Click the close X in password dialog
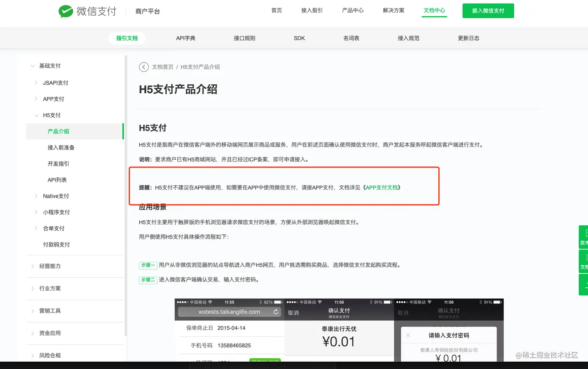 click(x=408, y=335)
